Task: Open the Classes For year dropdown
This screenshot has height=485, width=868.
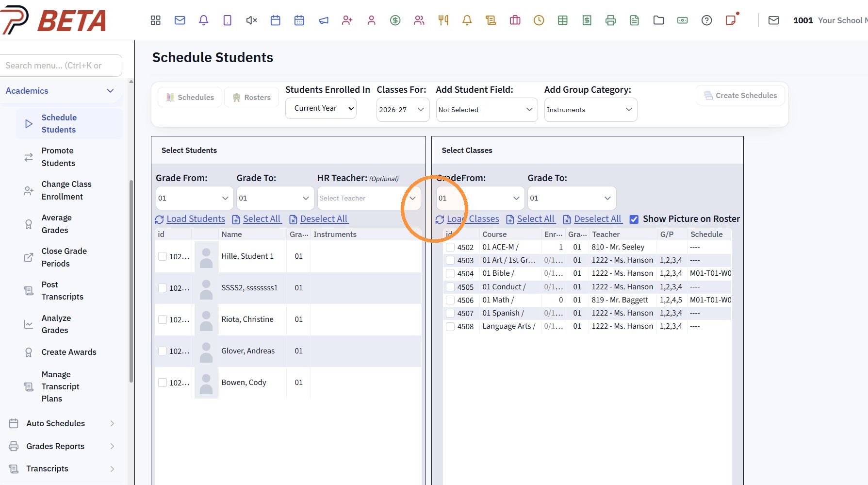Action: pos(403,110)
